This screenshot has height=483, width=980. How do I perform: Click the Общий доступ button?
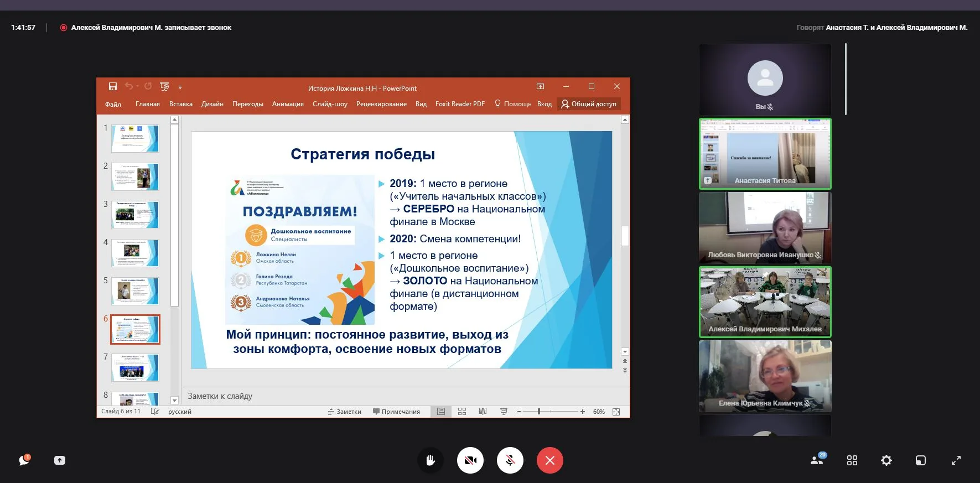[589, 104]
